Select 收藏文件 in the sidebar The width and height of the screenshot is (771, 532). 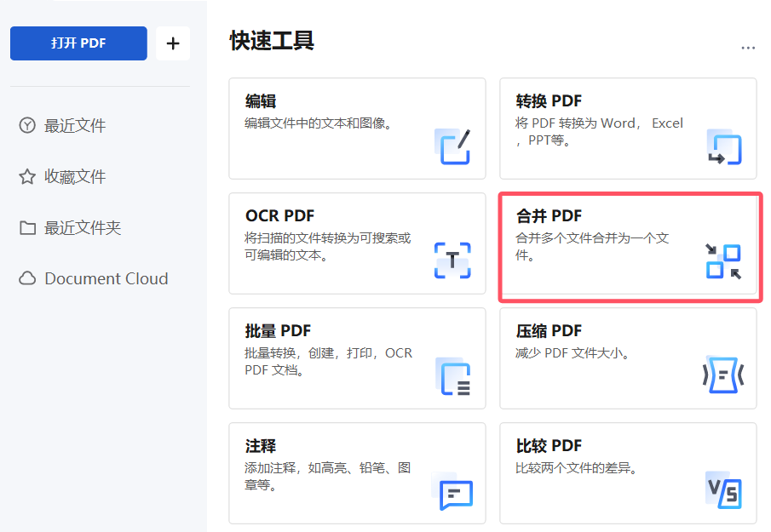click(75, 176)
